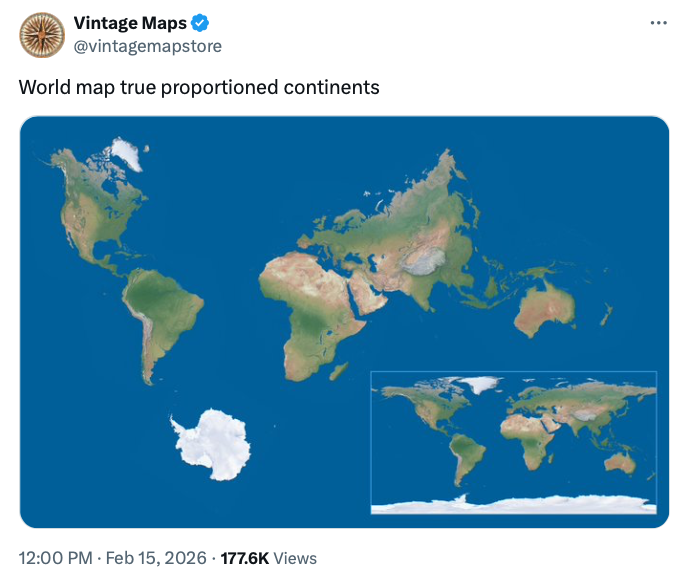Image resolution: width=675 pixels, height=572 pixels.
Task: Click Australia on the main map
Action: pyautogui.click(x=546, y=305)
